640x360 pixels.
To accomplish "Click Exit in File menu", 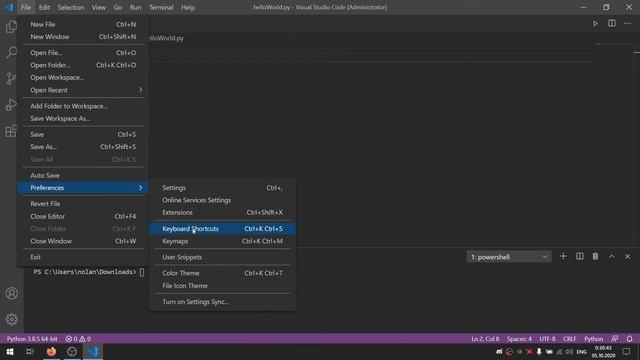I will click(83, 257).
